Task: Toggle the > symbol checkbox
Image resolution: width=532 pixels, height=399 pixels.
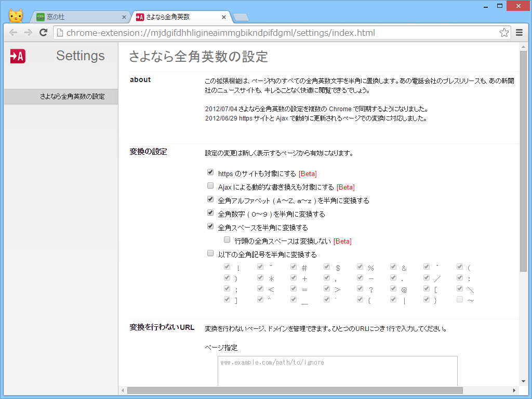Action: tap(327, 288)
